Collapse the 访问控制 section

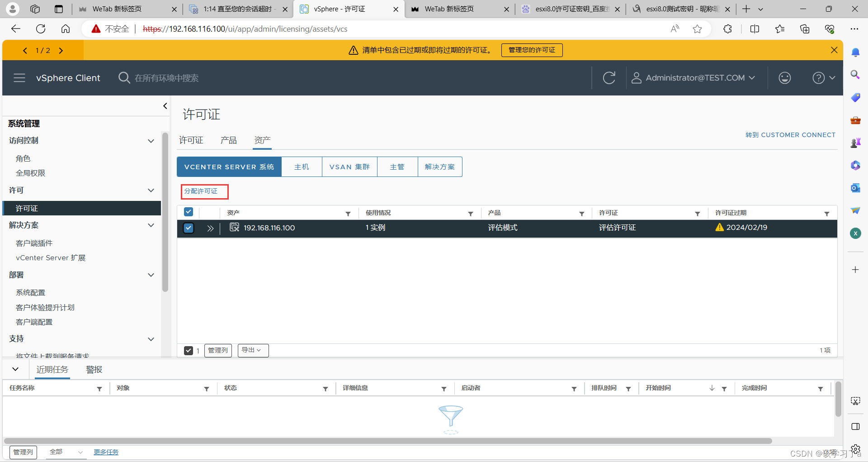(151, 141)
